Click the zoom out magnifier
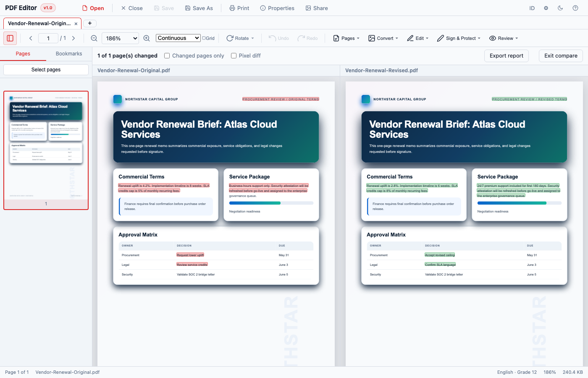588x378 pixels. (94, 38)
